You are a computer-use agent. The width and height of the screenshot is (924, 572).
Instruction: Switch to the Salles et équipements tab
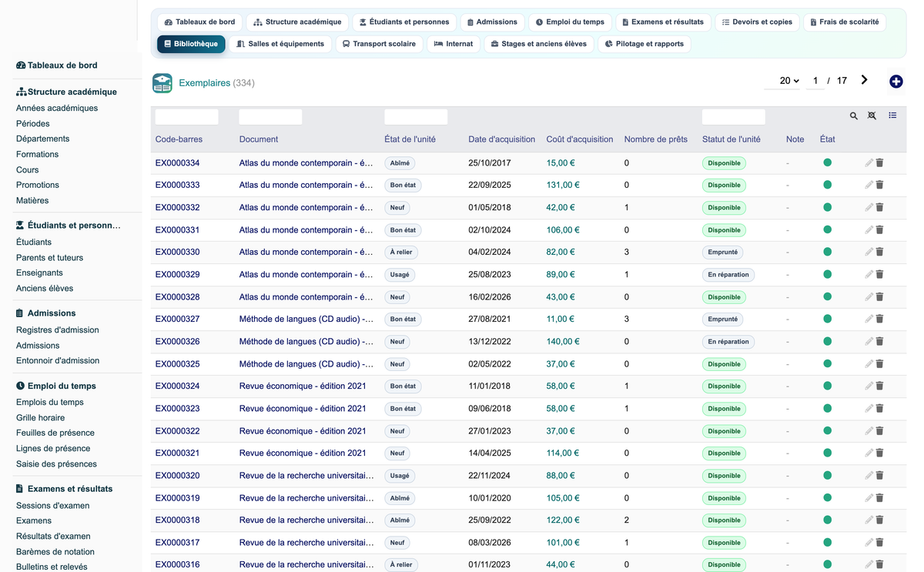pyautogui.click(x=280, y=45)
